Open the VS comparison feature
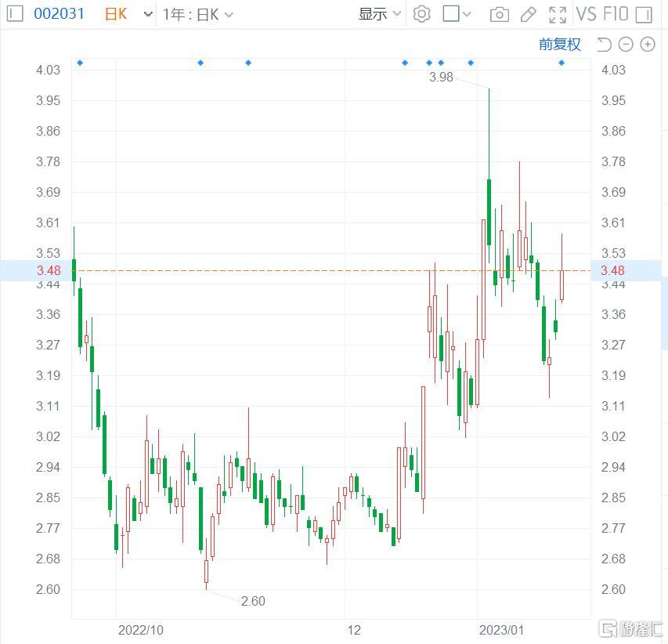The width and height of the screenshot is (668, 644). tap(587, 14)
